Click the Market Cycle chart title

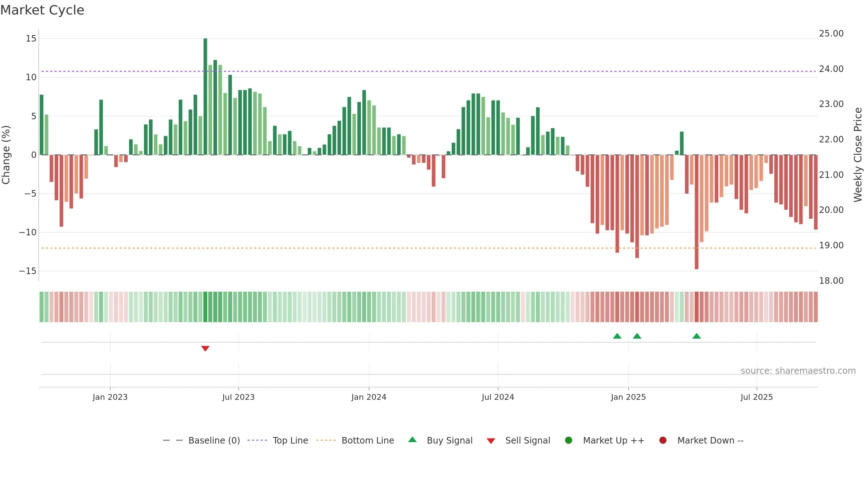tap(42, 10)
